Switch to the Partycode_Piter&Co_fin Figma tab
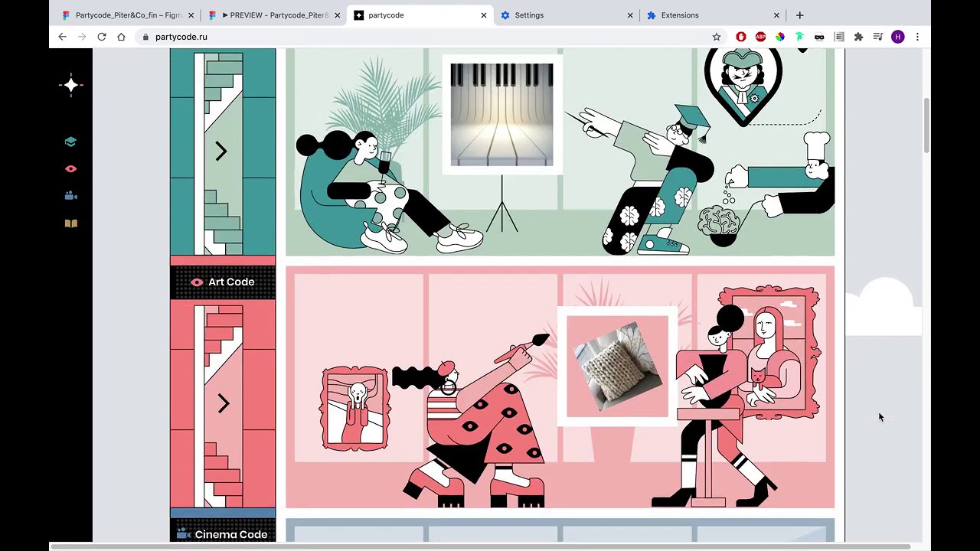The image size is (980, 551). [128, 15]
